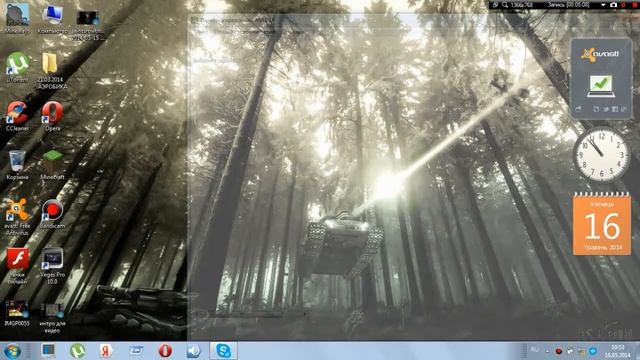The width and height of the screenshot is (640, 360).
Task: Open the Twitter icon in the avast gadget
Action: (606, 109)
